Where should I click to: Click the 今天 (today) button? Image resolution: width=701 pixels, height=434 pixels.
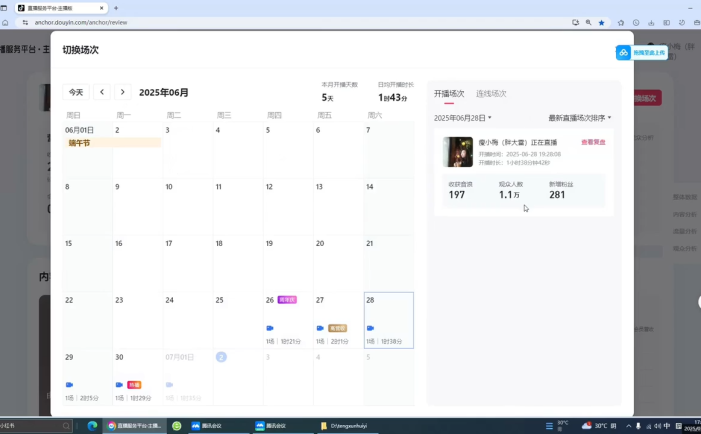76,92
